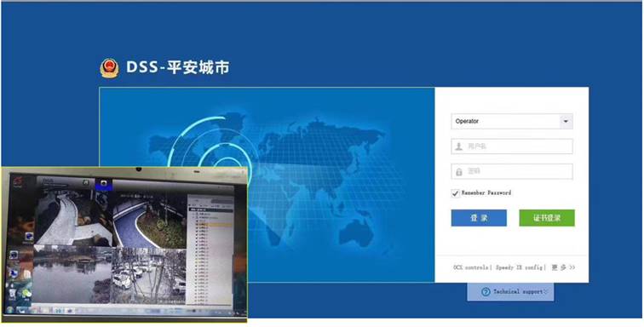Open the Operator user type dropdown
The image size is (644, 327).
512,121
